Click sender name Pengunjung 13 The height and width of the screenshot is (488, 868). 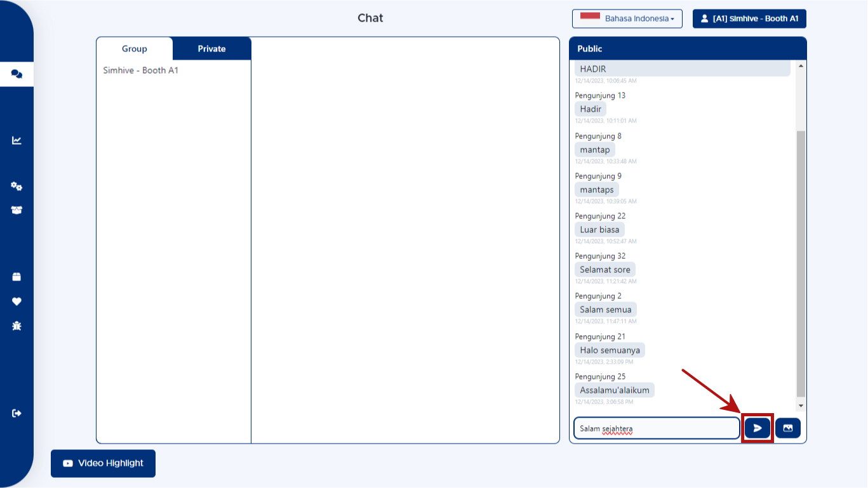point(600,96)
